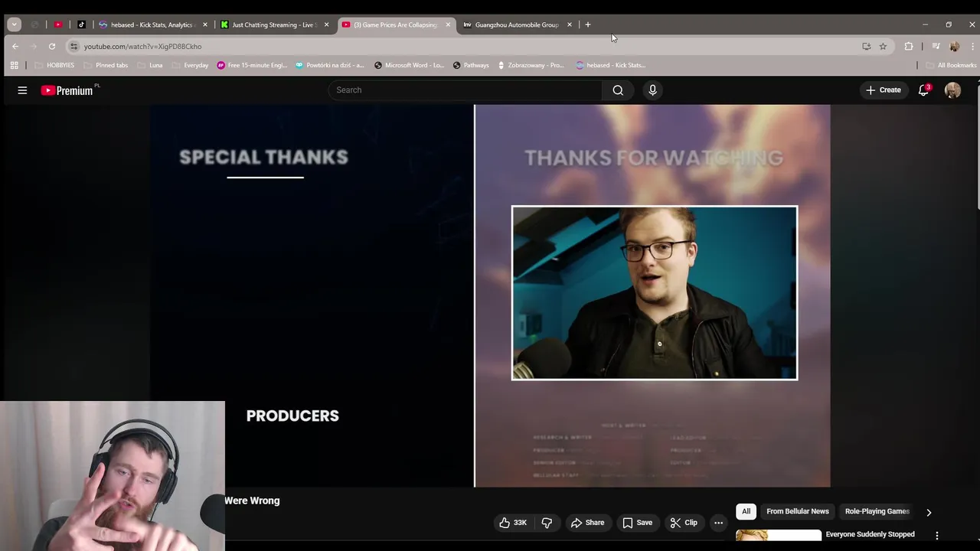Select the Game Prices Are Collapsing tab
The height and width of the screenshot is (551, 980).
click(x=396, y=24)
